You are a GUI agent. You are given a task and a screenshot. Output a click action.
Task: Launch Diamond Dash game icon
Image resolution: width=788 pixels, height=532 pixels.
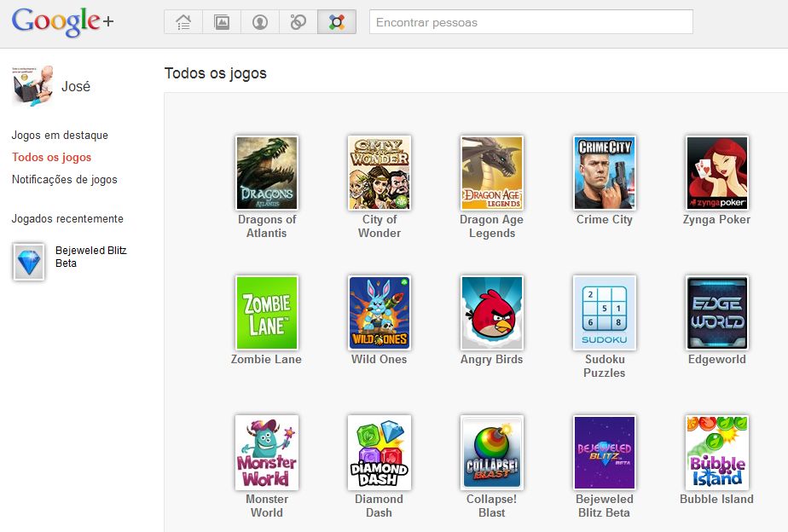coord(380,452)
